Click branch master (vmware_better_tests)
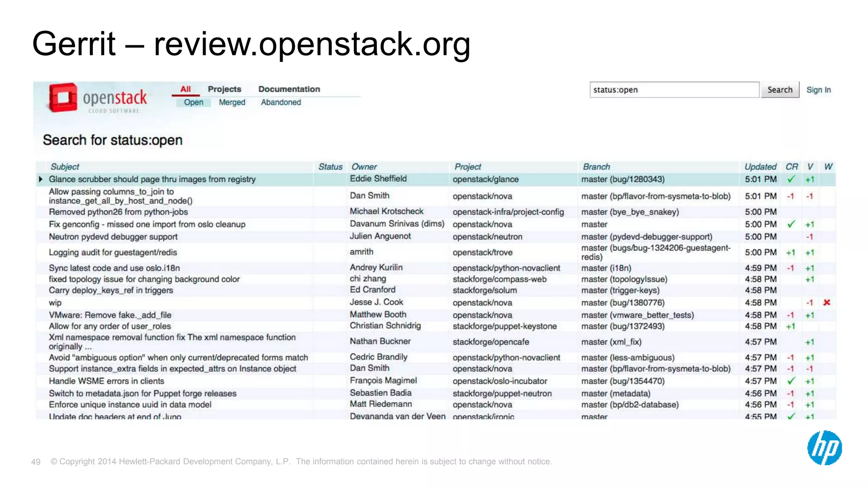This screenshot has width=868, height=488. [x=637, y=315]
